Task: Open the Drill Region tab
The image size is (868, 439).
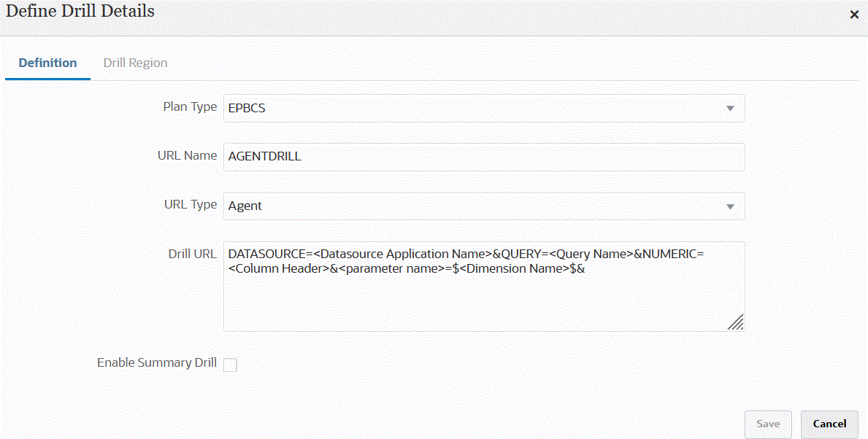Action: (135, 63)
